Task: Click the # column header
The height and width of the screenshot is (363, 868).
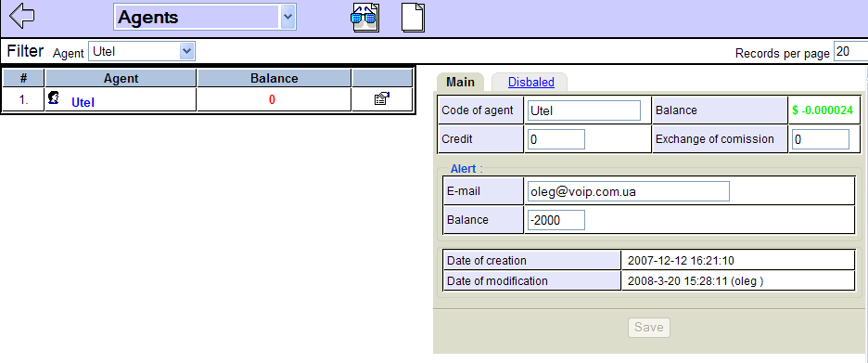Action: tap(23, 78)
